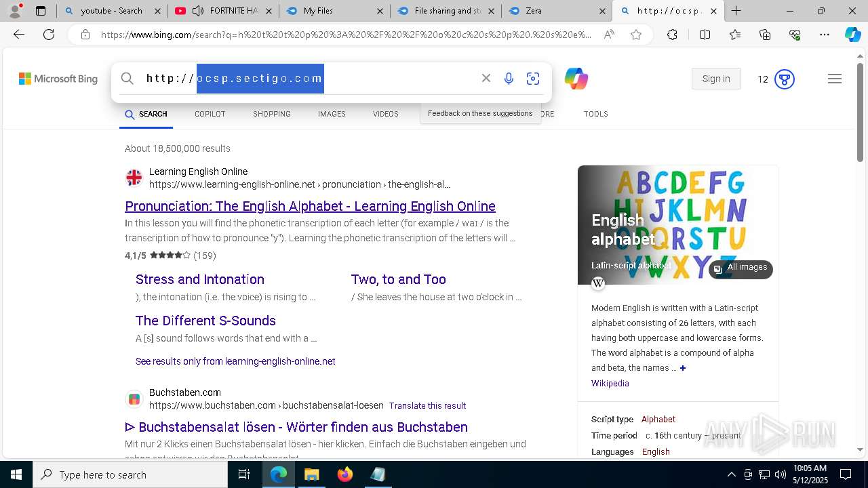Open Browser essentials heart icon
This screenshot has width=868, height=488.
[795, 35]
